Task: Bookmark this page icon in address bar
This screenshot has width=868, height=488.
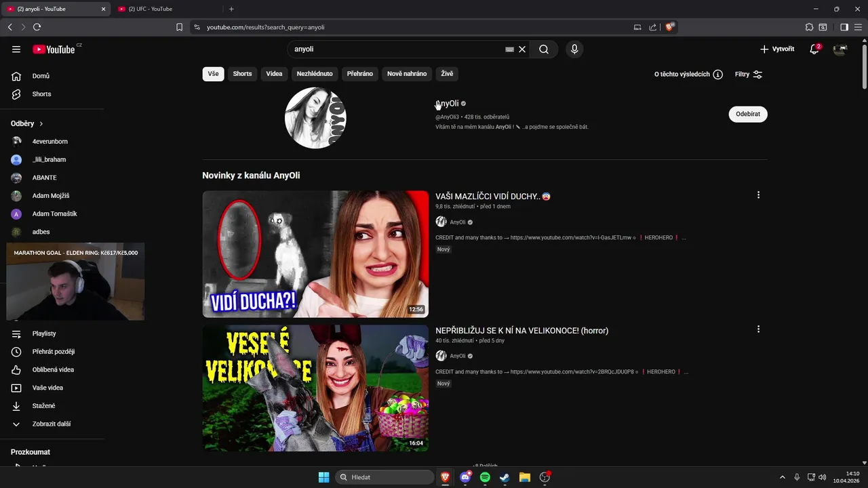Action: click(179, 27)
